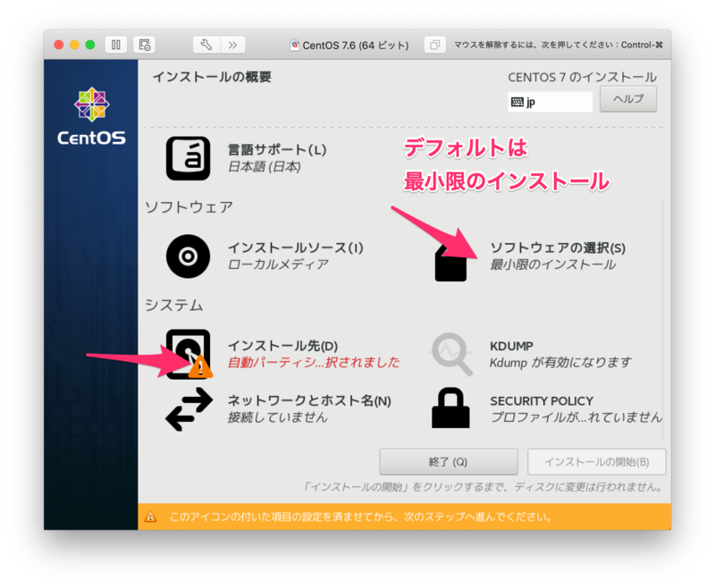Open 言語サポート(L) settings
The image size is (715, 588).
click(x=277, y=150)
